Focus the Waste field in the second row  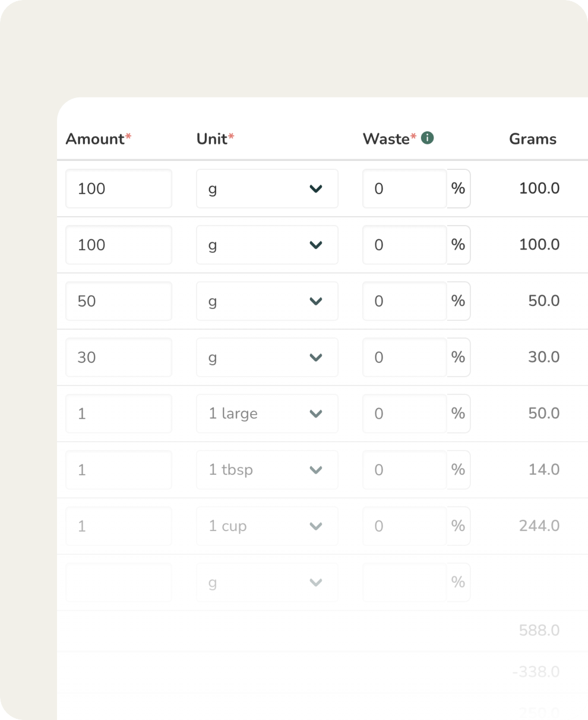(x=404, y=245)
